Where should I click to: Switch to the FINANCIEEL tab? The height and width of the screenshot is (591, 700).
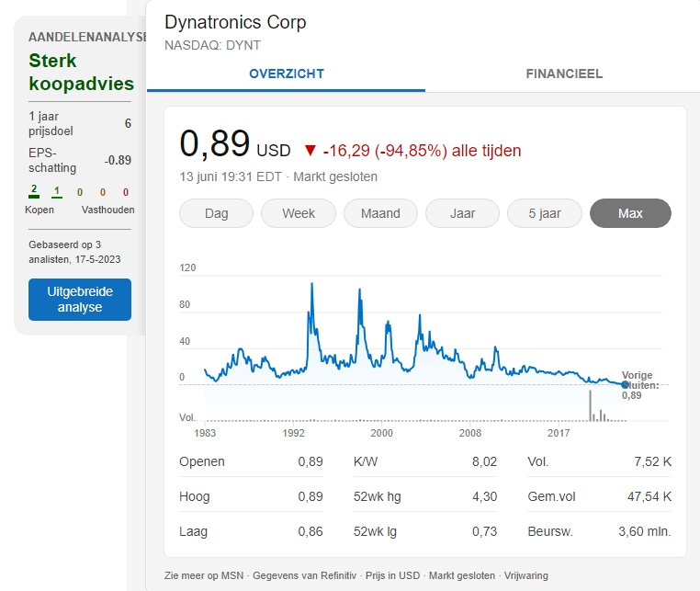click(x=564, y=74)
